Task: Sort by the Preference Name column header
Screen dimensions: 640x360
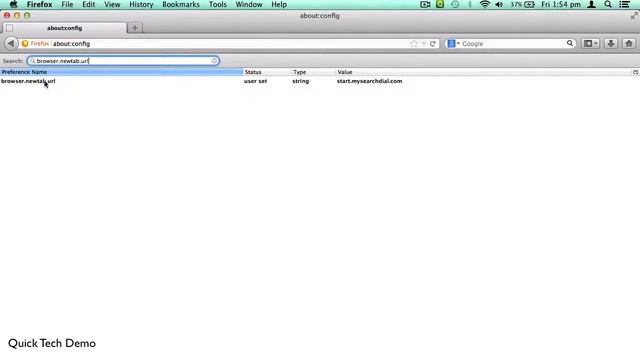Action: pos(121,72)
